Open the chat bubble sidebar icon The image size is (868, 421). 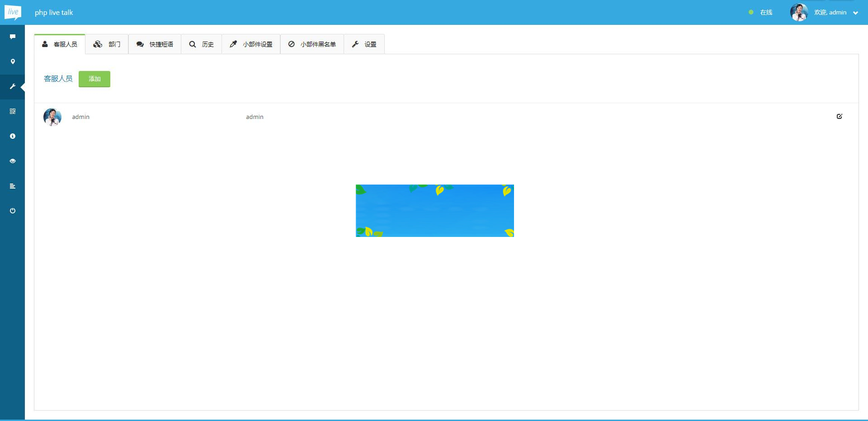tap(13, 37)
